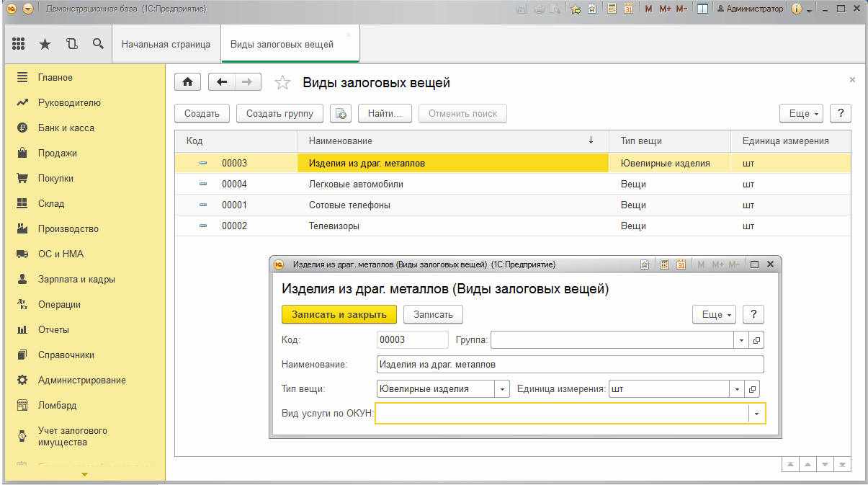Open the History icon in the top panel
This screenshot has height=485, width=868.
(71, 44)
